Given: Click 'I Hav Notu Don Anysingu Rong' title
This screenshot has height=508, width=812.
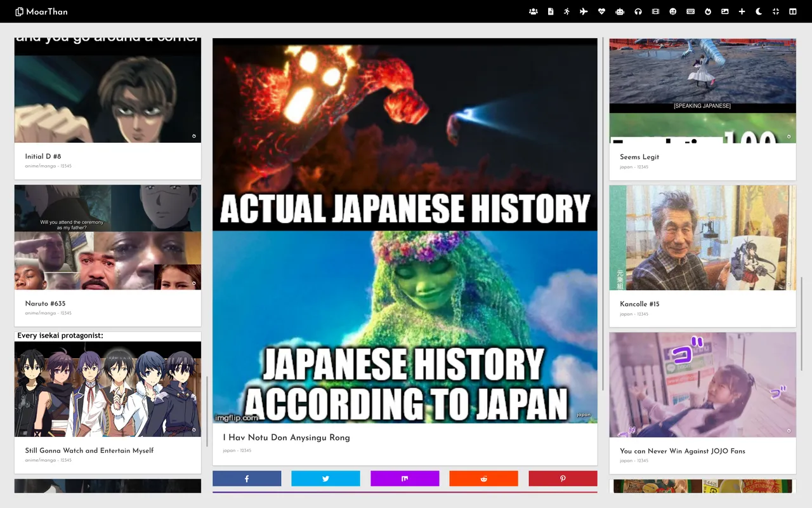Looking at the screenshot, I should click(x=286, y=438).
